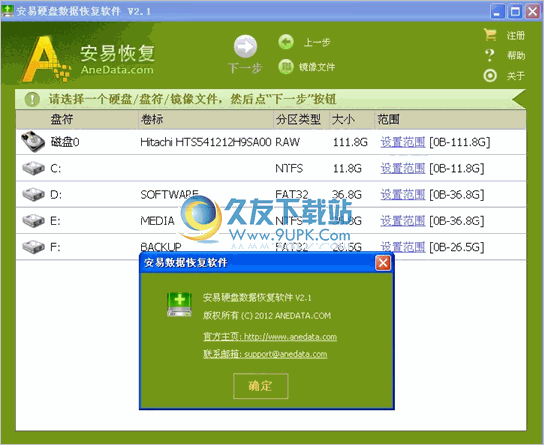Open the 镜像文件 image file icon
The width and height of the screenshot is (544, 445).
tap(286, 67)
